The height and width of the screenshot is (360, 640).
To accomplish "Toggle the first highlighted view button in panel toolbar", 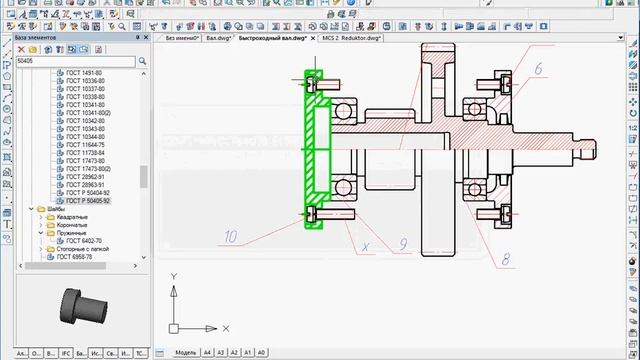I will coord(72,50).
